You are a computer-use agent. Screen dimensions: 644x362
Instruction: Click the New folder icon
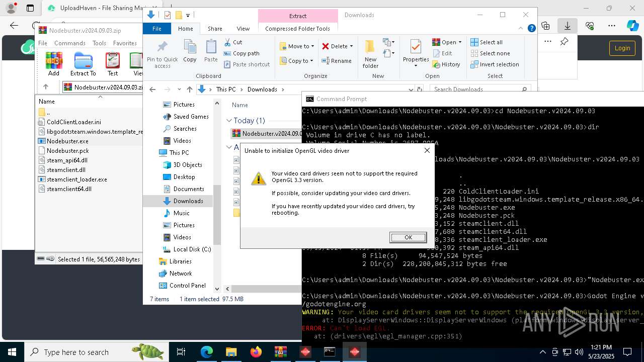(x=370, y=54)
